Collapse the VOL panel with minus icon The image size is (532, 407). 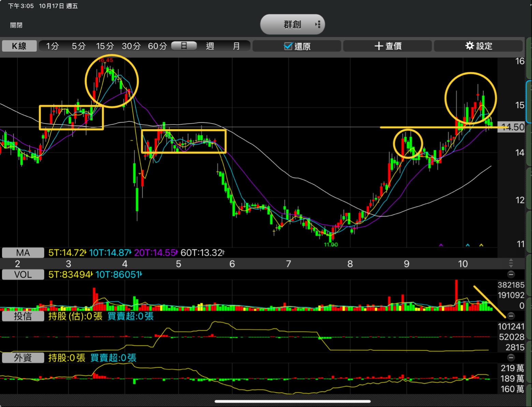(511, 274)
